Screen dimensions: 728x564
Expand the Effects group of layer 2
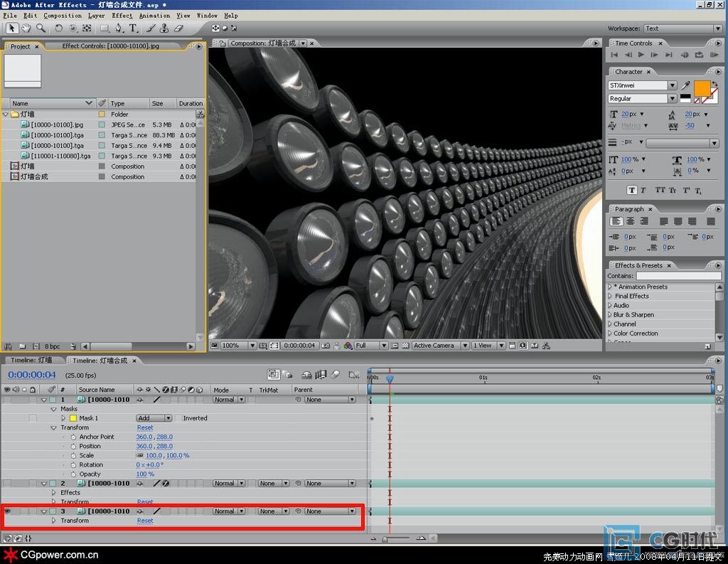coord(54,492)
